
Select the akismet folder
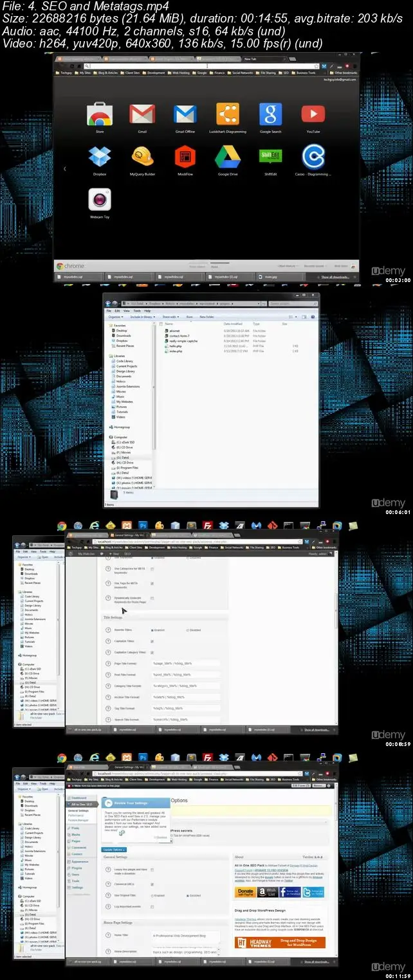click(x=174, y=330)
